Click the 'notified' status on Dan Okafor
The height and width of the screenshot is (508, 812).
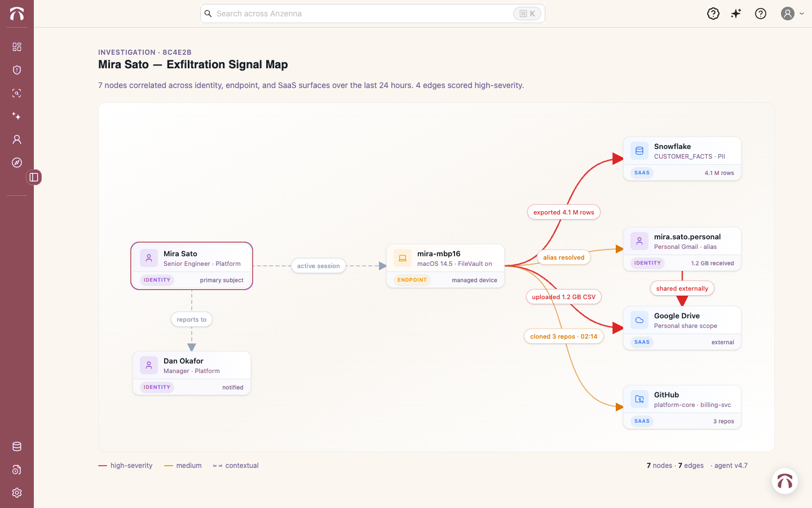click(233, 387)
